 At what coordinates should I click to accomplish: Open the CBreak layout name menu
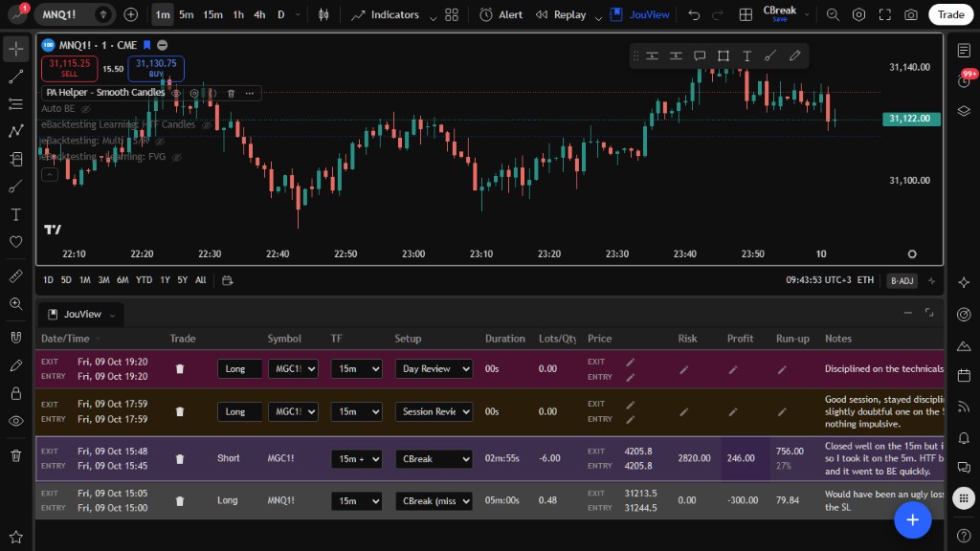pyautogui.click(x=779, y=13)
